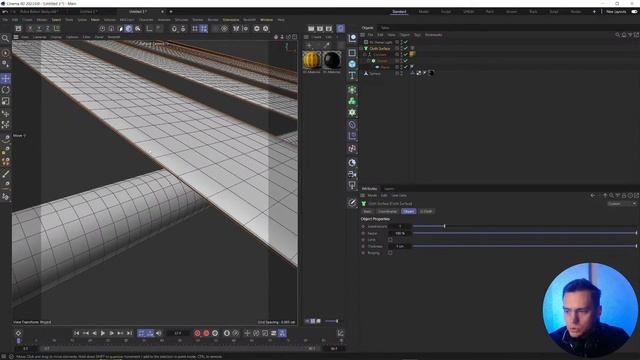
Task: Open the Extensions menu
Action: click(231, 20)
